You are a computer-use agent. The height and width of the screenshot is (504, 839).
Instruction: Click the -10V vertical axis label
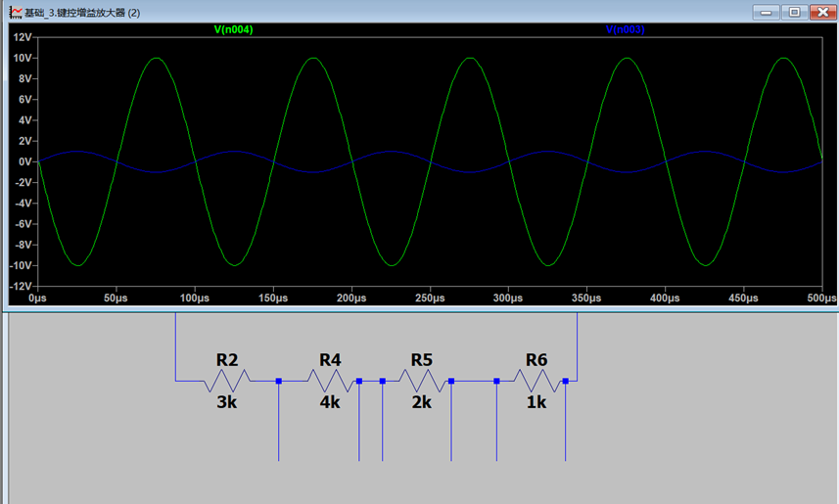click(x=21, y=265)
